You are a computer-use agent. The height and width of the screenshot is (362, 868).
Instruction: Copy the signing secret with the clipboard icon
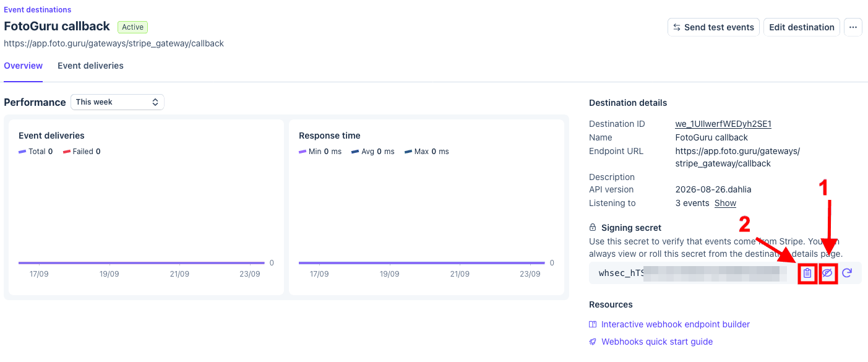pos(807,273)
